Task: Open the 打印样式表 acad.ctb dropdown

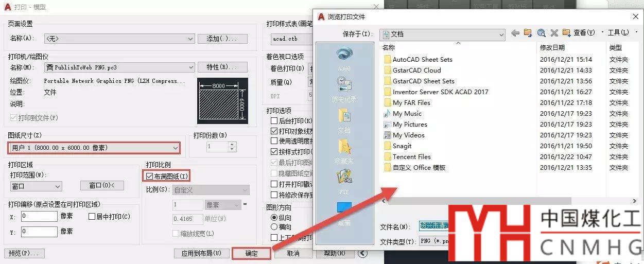Action: (x=292, y=39)
